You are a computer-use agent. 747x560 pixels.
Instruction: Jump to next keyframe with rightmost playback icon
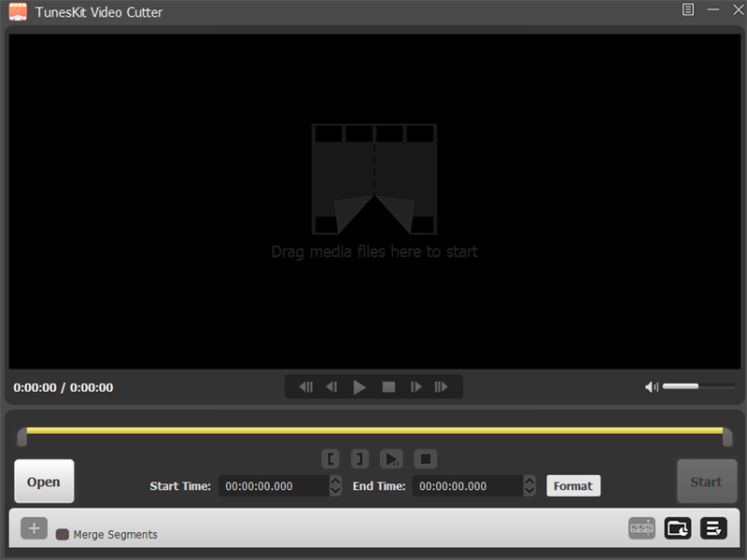(x=442, y=387)
